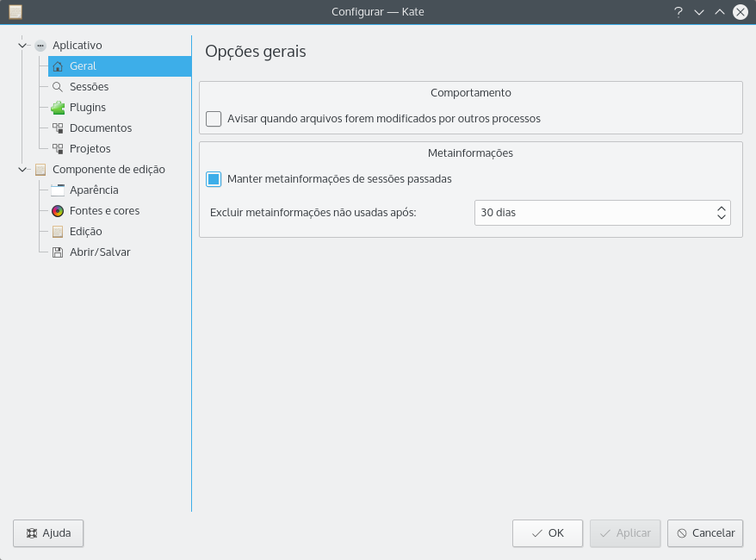Decrease the 30 dias spinbox value
Image resolution: width=756 pixels, height=560 pixels.
click(x=721, y=217)
